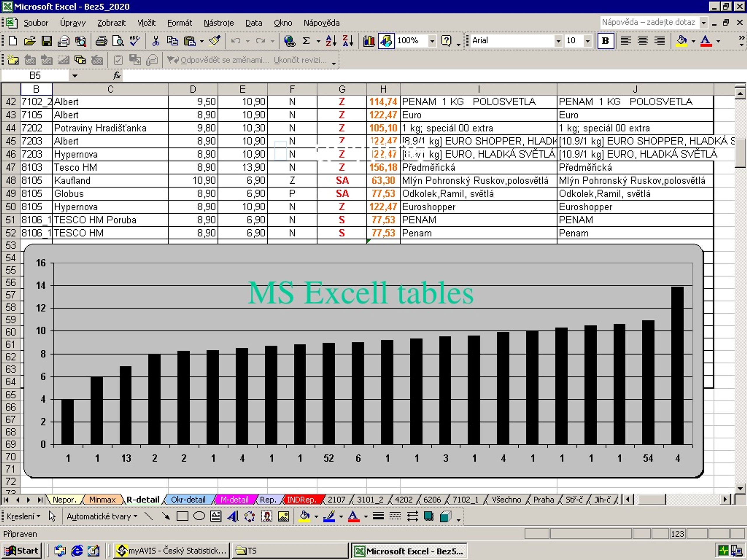Select column header G
This screenshot has width=747, height=560.
coord(342,89)
